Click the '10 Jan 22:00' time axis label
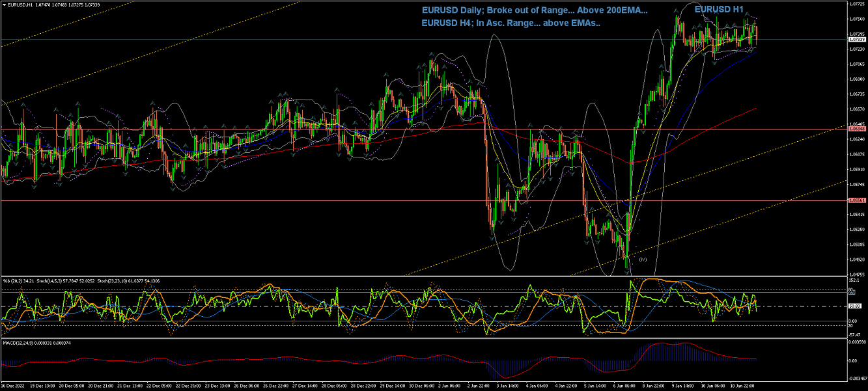The image size is (868, 391). click(743, 386)
